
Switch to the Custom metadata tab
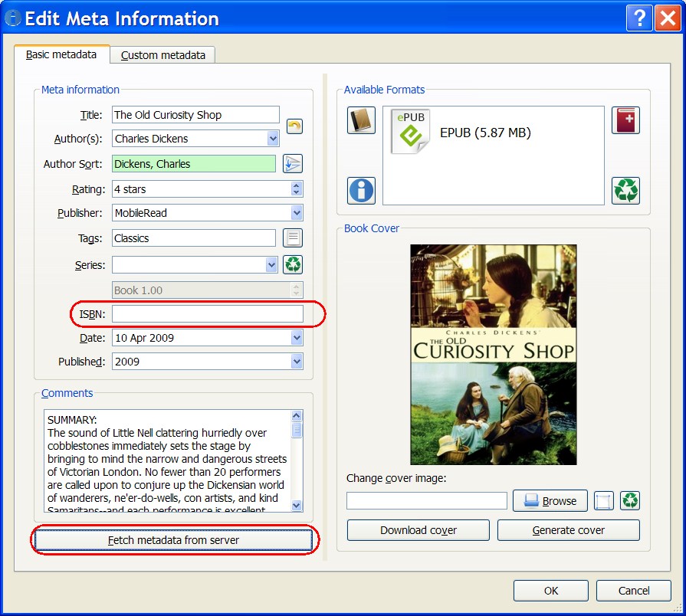point(162,55)
